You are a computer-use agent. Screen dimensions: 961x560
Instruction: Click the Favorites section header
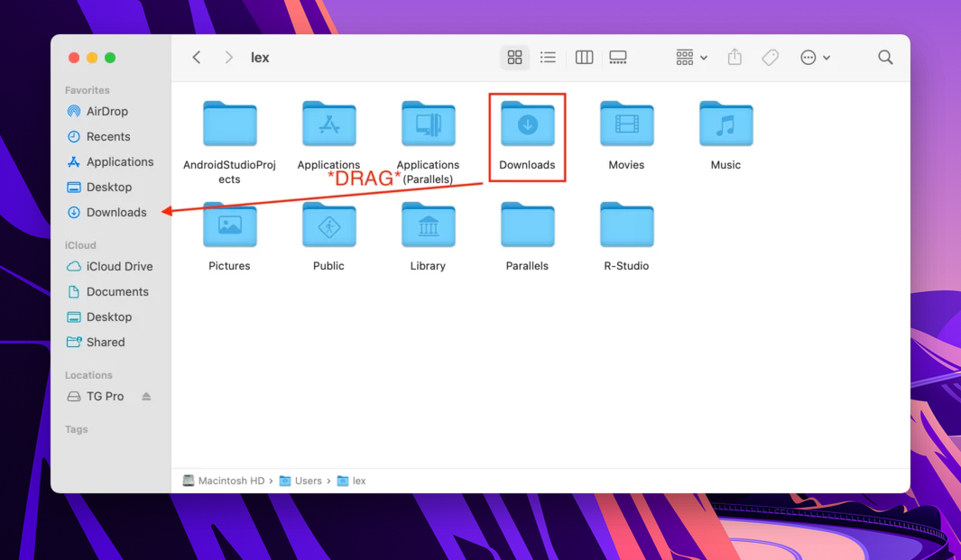[87, 90]
